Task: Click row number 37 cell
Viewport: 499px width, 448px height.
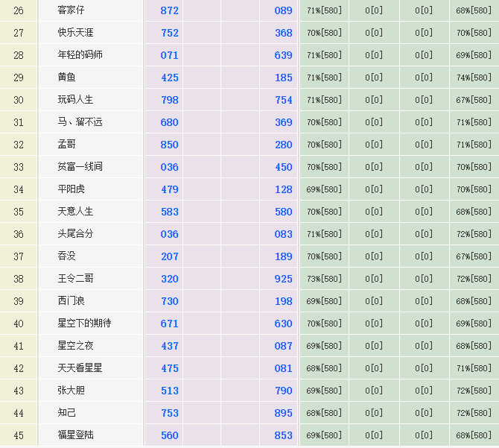Action: 19,256
